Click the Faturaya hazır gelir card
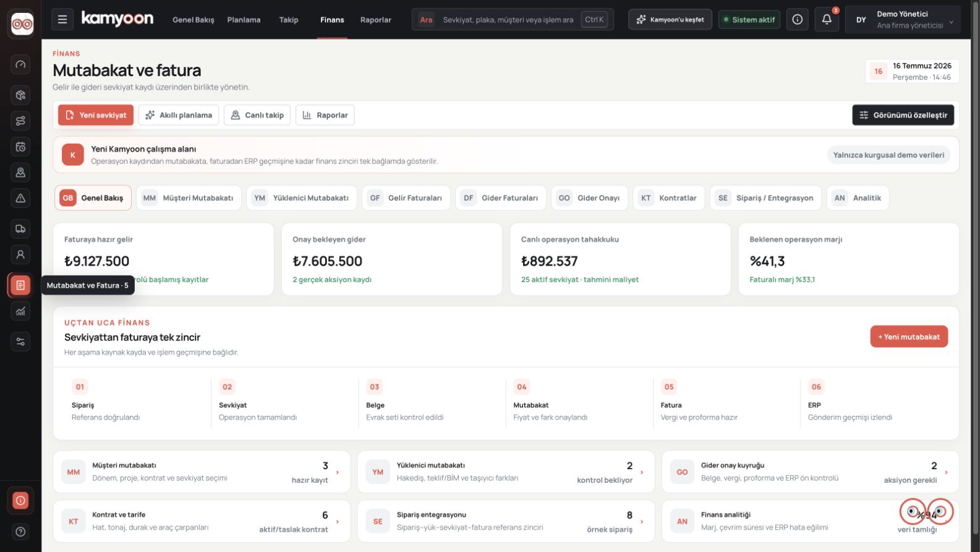The image size is (980, 552). click(163, 259)
